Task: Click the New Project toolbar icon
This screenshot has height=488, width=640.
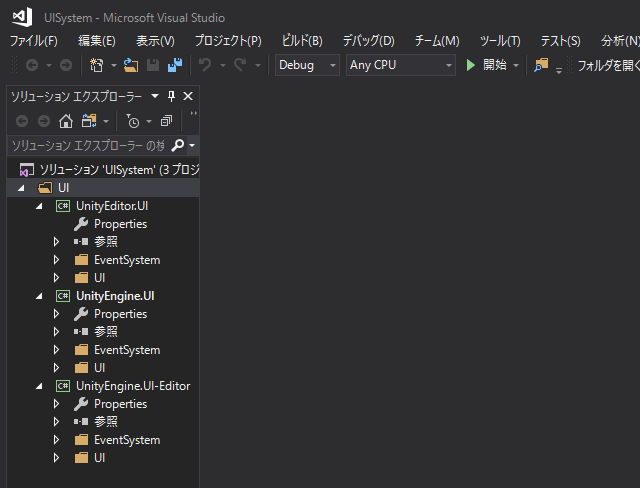Action: point(97,65)
